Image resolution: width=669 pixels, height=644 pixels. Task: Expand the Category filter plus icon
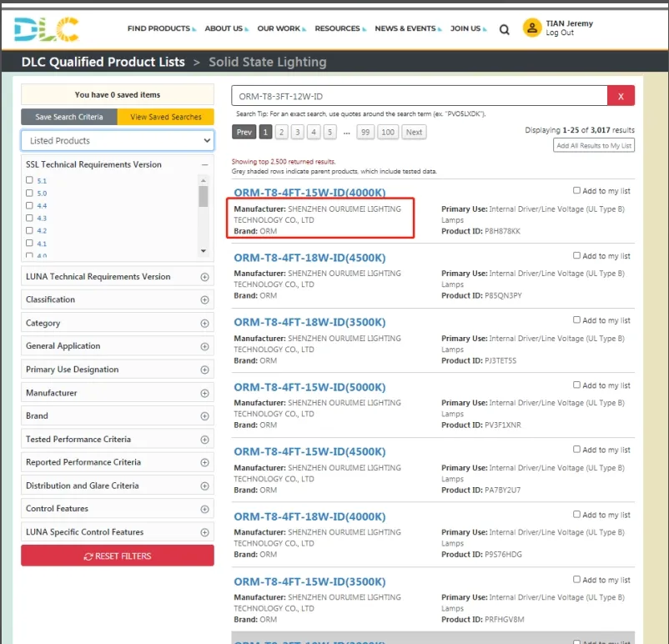point(204,323)
